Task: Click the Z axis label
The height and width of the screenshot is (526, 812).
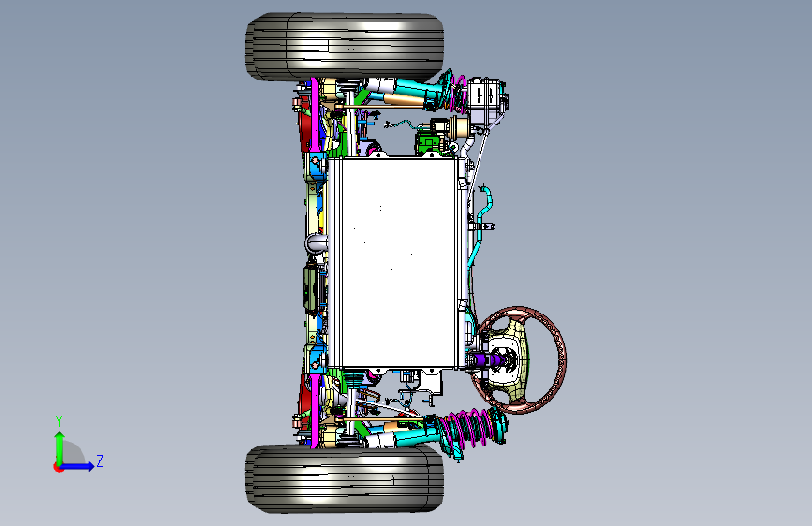Action: coord(100,460)
